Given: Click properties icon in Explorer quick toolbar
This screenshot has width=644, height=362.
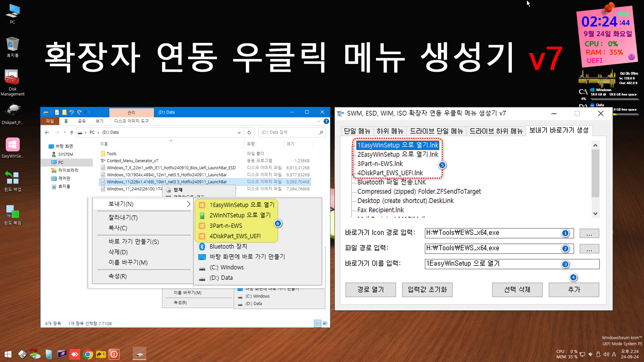Looking at the screenshot, I should click(x=57, y=112).
